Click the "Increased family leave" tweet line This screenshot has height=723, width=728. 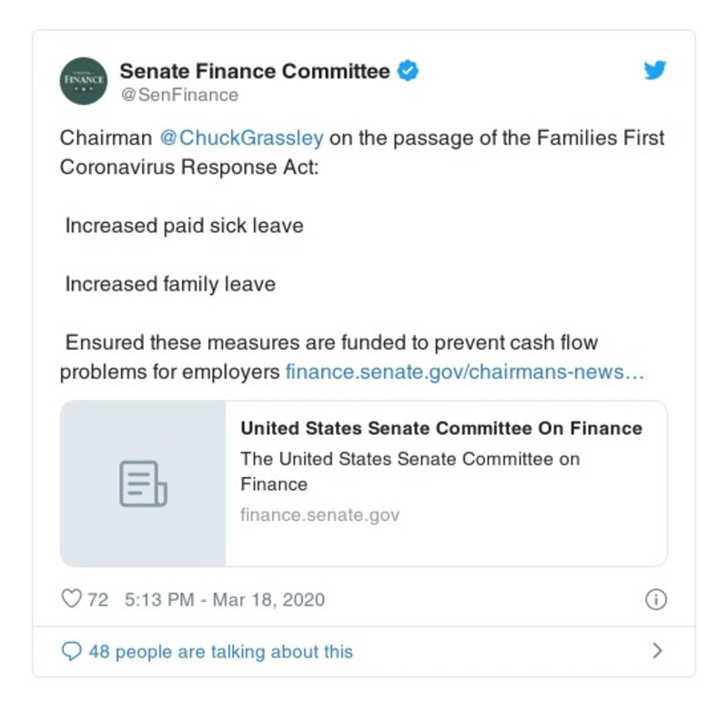click(x=170, y=284)
